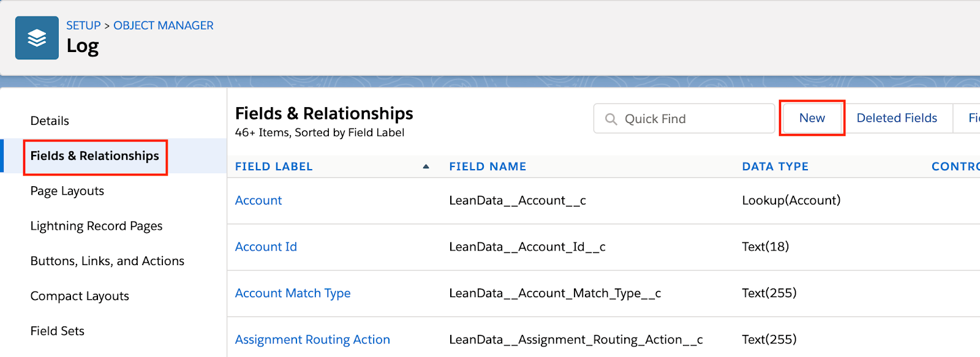Create a New field button

[812, 118]
